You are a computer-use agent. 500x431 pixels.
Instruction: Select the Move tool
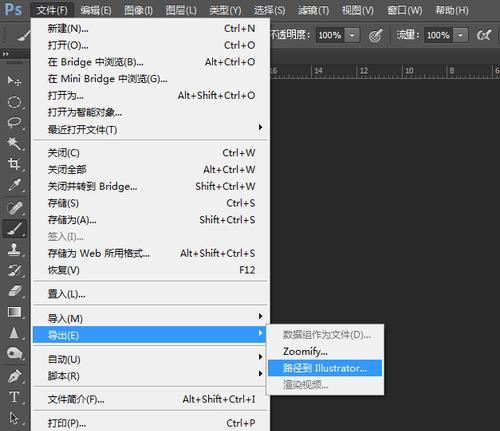(x=14, y=81)
